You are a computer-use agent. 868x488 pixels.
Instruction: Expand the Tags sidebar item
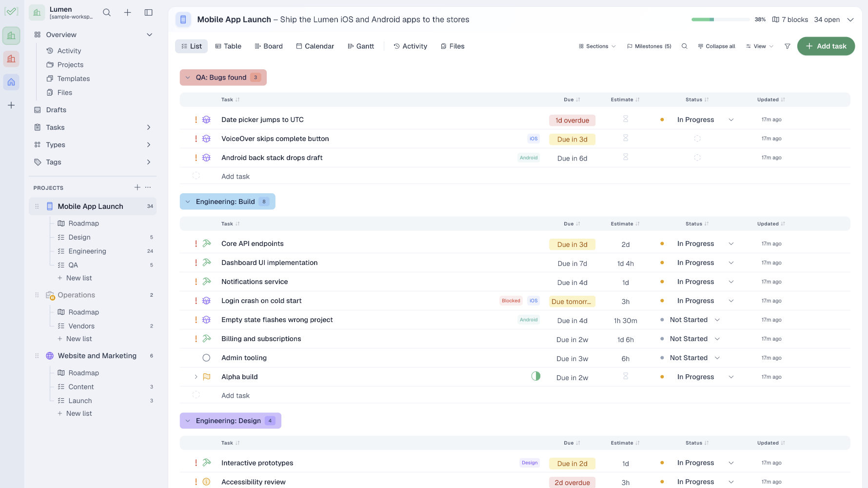(149, 162)
